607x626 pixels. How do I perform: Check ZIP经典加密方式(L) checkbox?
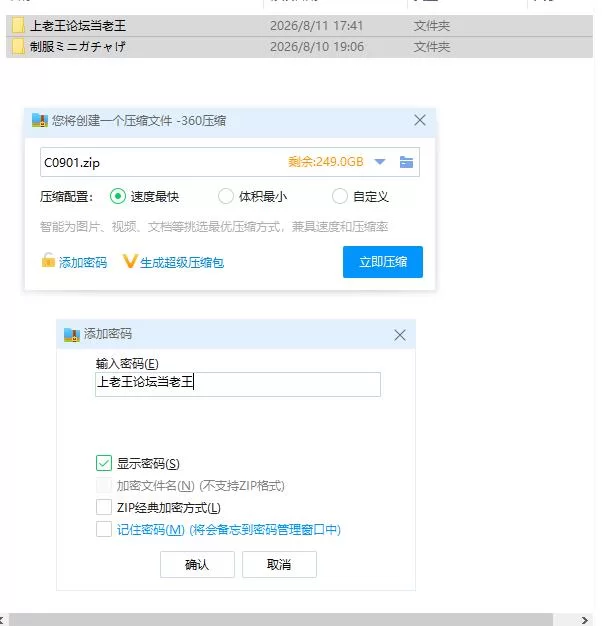click(104, 507)
